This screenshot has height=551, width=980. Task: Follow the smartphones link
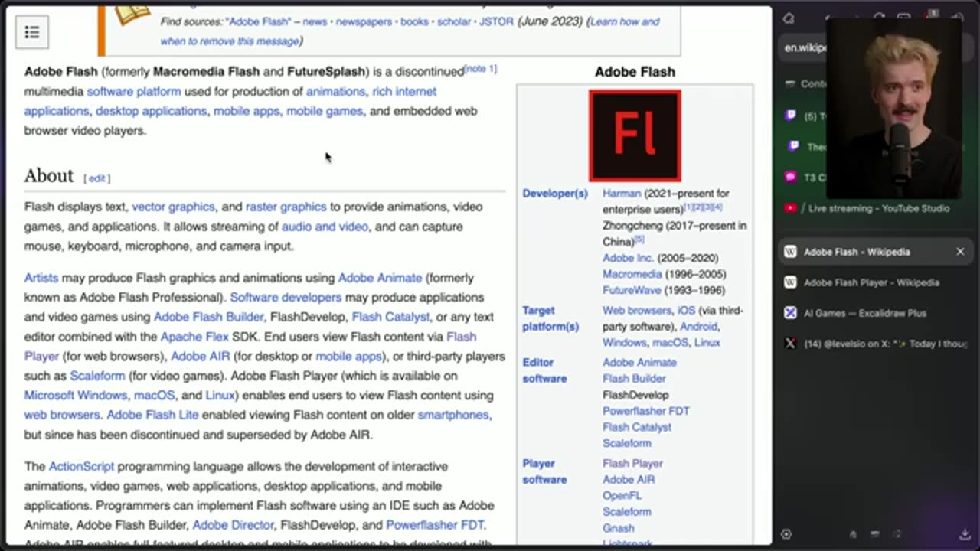[x=453, y=415]
